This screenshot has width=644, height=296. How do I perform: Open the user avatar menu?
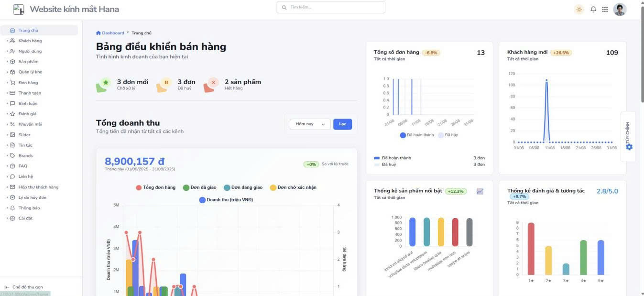point(620,9)
